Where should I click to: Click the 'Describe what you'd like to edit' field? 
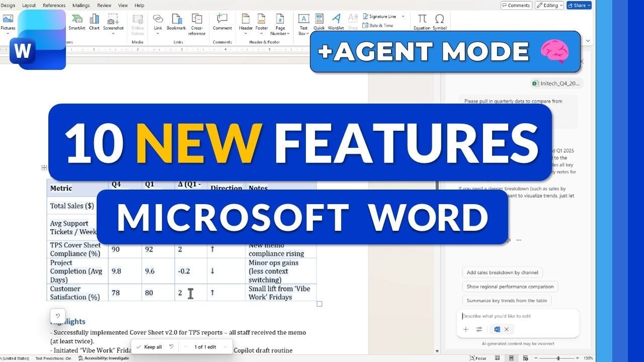[518, 316]
